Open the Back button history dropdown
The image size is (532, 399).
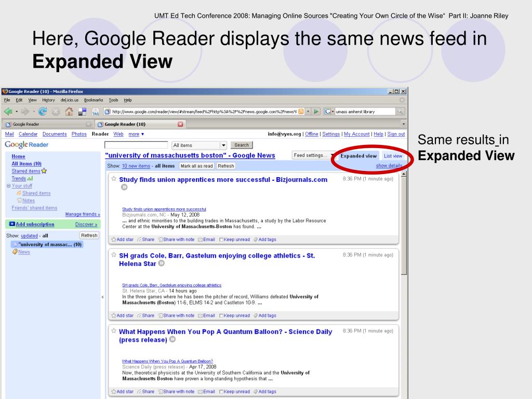point(16,111)
